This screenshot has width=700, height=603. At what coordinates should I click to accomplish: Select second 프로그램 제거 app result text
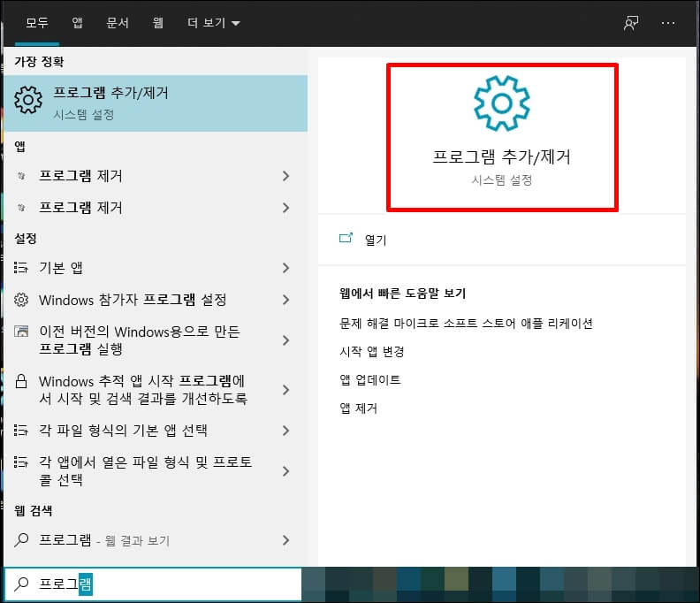click(x=80, y=207)
